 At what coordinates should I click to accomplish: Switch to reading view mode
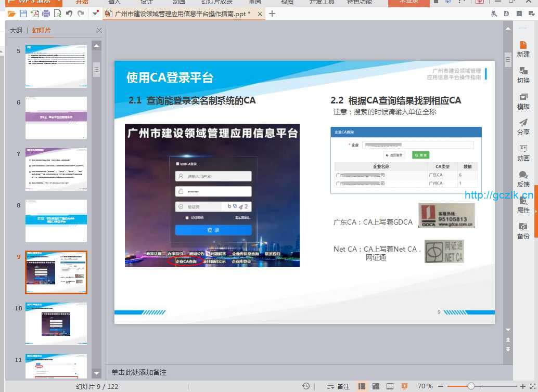pos(390,386)
